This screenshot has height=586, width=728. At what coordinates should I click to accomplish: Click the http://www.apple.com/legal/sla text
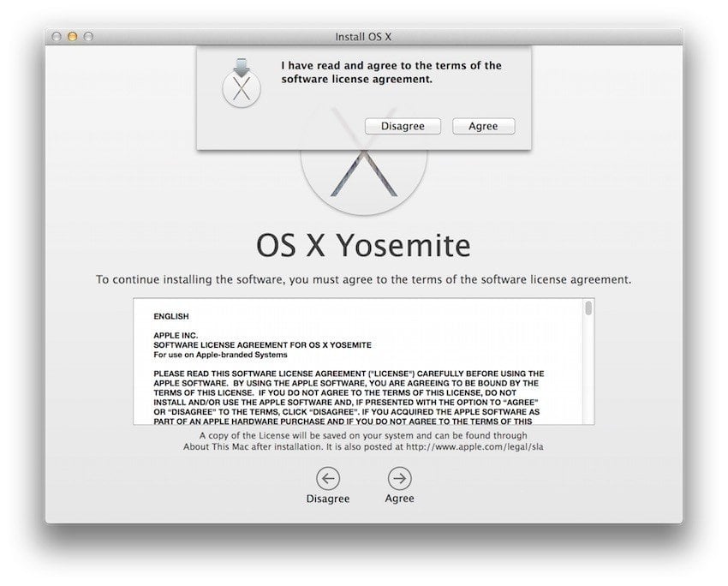pyautogui.click(x=474, y=446)
